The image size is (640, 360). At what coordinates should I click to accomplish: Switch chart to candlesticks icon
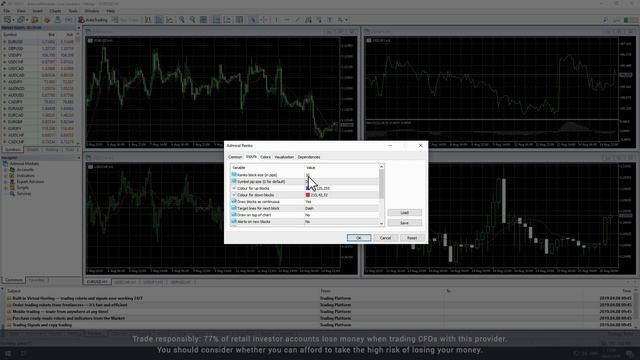click(x=159, y=20)
